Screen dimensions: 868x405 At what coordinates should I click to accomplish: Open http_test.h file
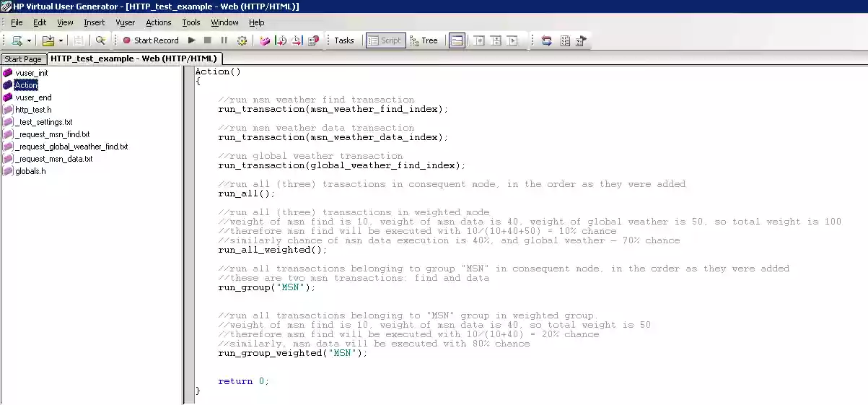point(33,110)
